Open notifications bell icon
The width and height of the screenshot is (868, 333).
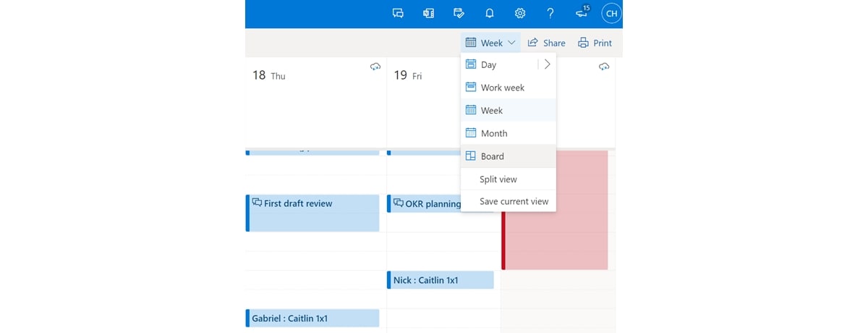tap(489, 13)
